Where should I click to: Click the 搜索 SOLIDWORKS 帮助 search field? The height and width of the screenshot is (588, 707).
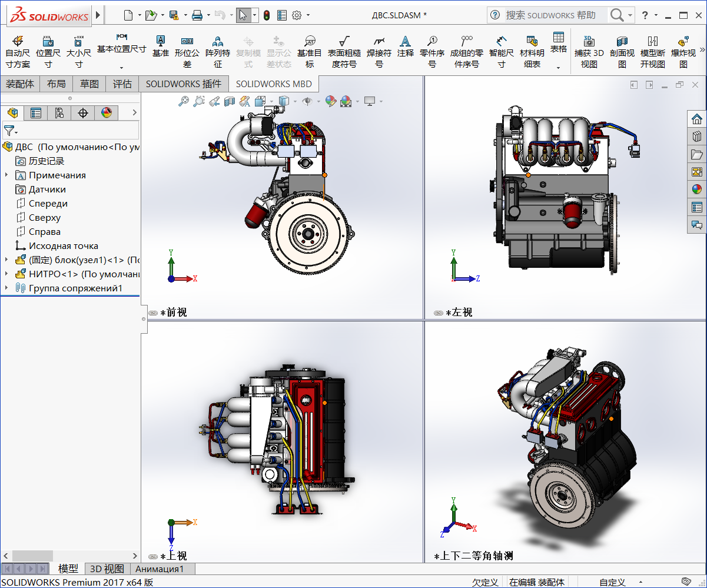pyautogui.click(x=550, y=15)
